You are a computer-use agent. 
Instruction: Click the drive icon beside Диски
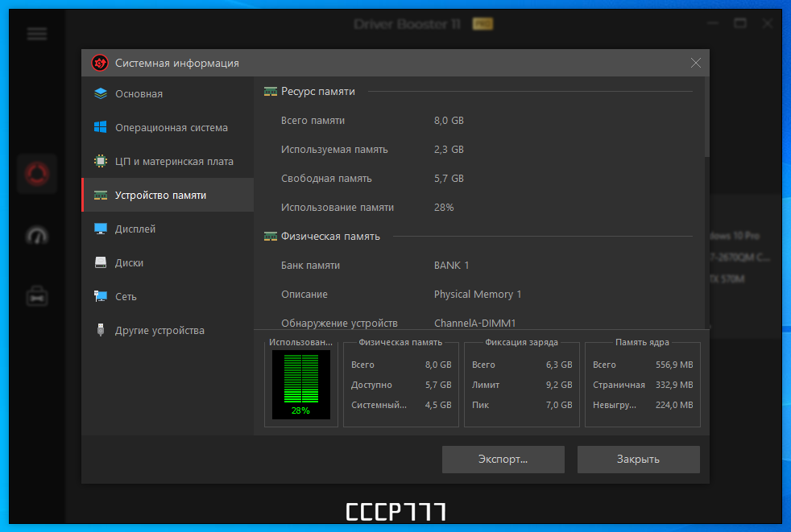point(101,262)
